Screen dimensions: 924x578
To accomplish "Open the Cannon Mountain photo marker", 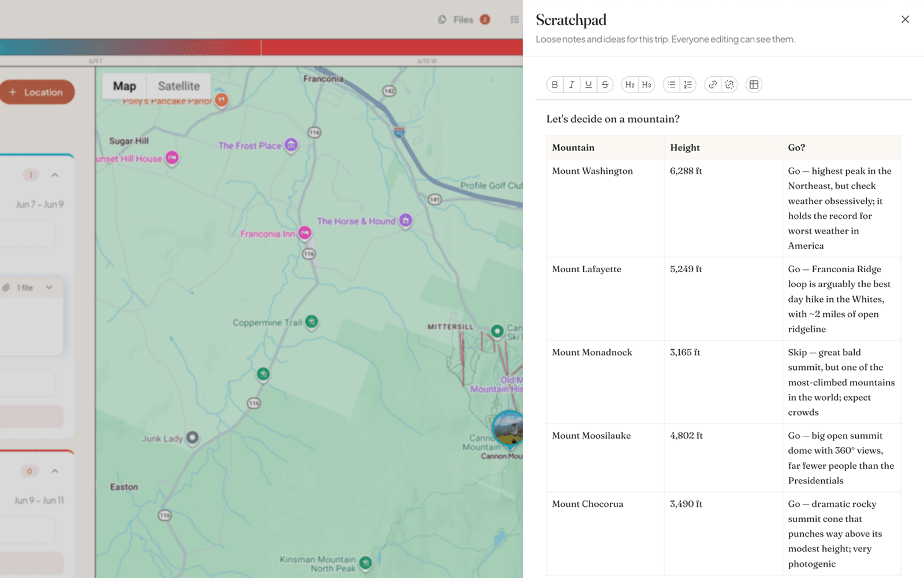I will 508,429.
